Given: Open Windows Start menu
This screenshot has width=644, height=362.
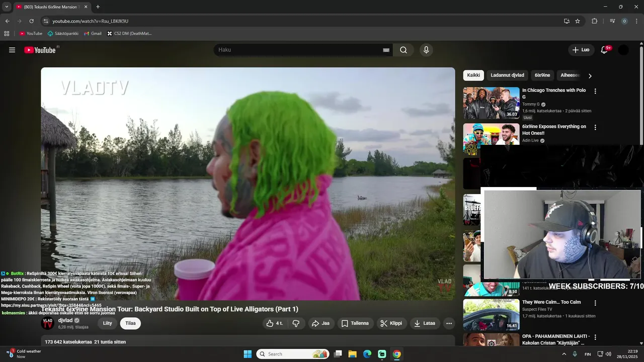Looking at the screenshot, I should [x=248, y=354].
